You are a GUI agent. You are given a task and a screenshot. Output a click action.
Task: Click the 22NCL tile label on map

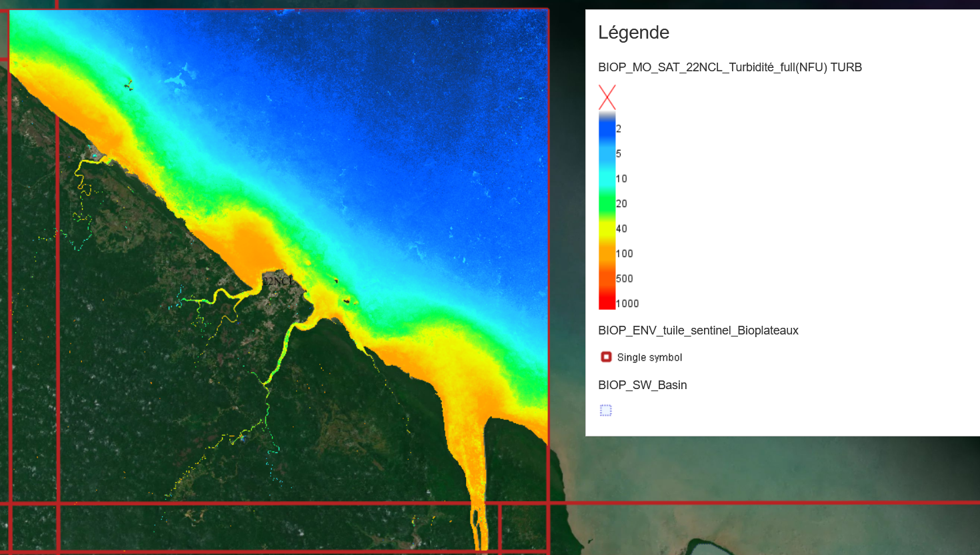point(277,281)
